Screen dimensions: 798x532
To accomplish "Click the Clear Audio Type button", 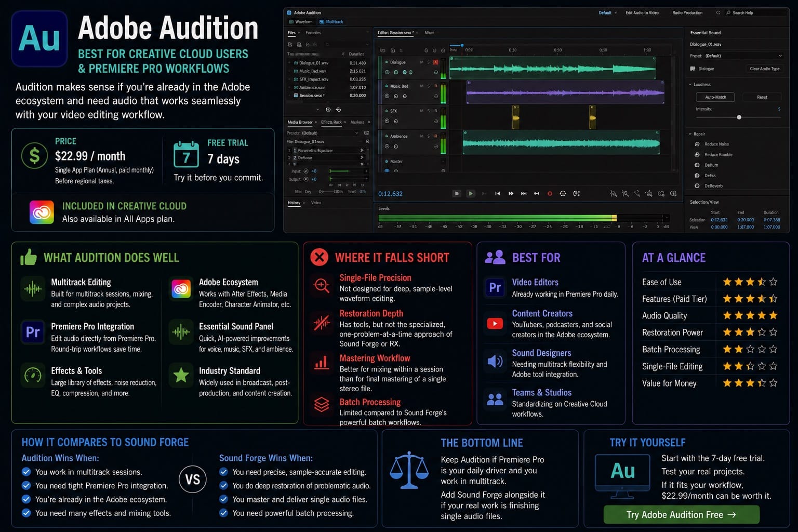I will pyautogui.click(x=765, y=69).
